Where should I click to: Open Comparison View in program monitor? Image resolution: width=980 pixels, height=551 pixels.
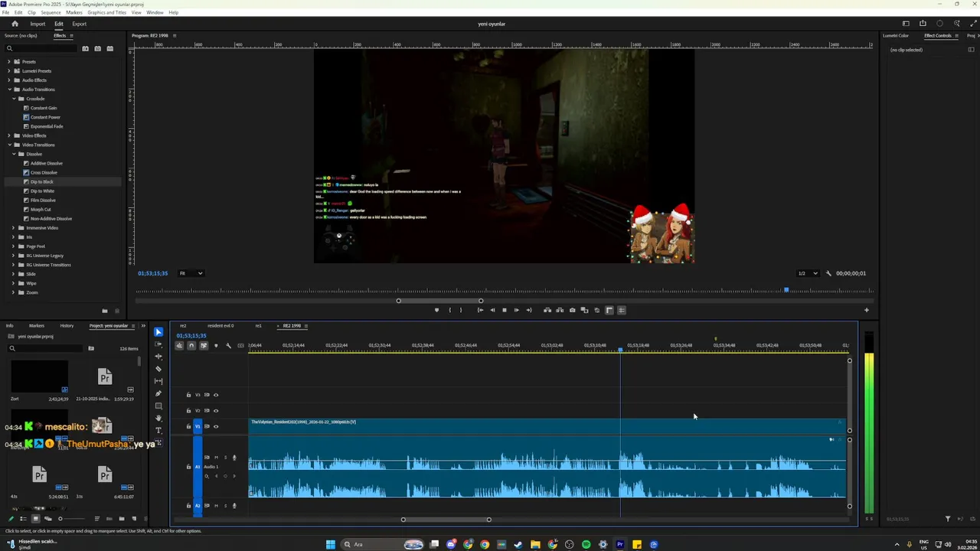[584, 310]
